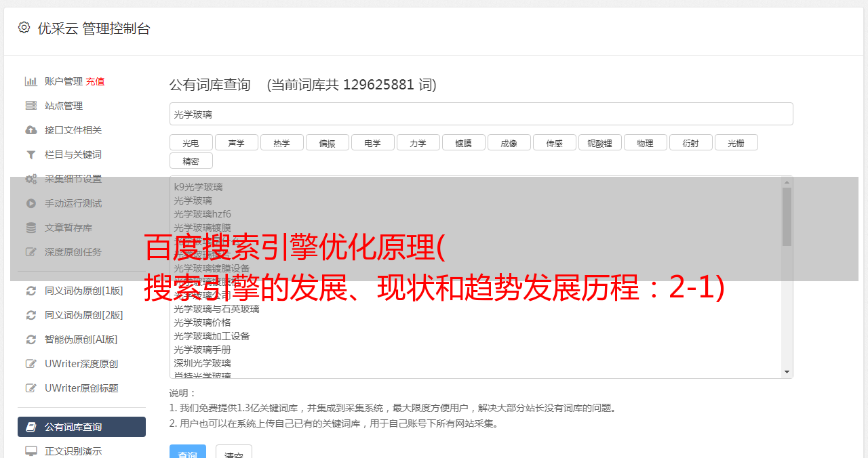This screenshot has height=458, width=868.
Task: Click the database icon for 文章暂存库
Action: point(31,228)
